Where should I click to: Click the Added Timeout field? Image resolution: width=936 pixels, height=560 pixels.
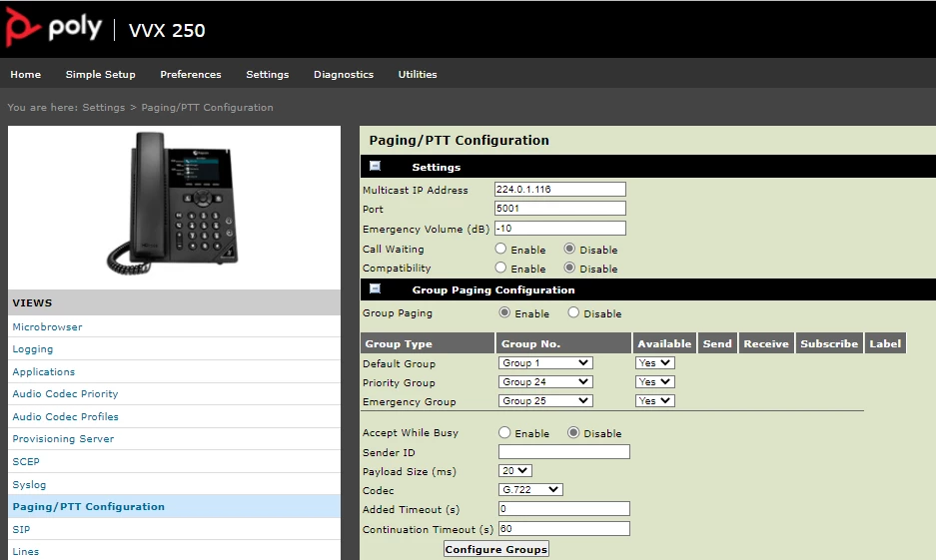(564, 509)
